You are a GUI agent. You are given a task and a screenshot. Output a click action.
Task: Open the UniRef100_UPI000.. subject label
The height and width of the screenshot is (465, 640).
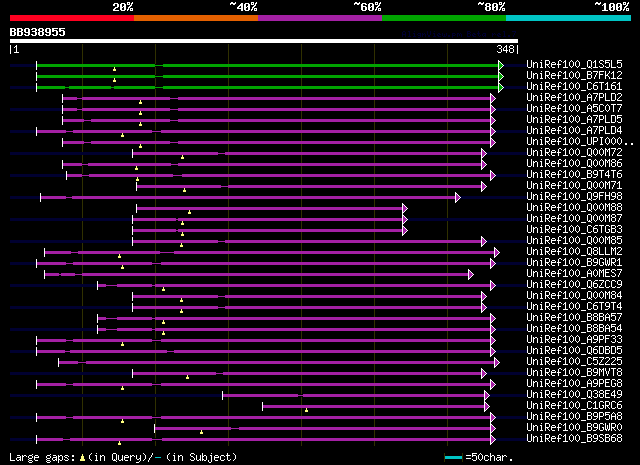pos(580,141)
